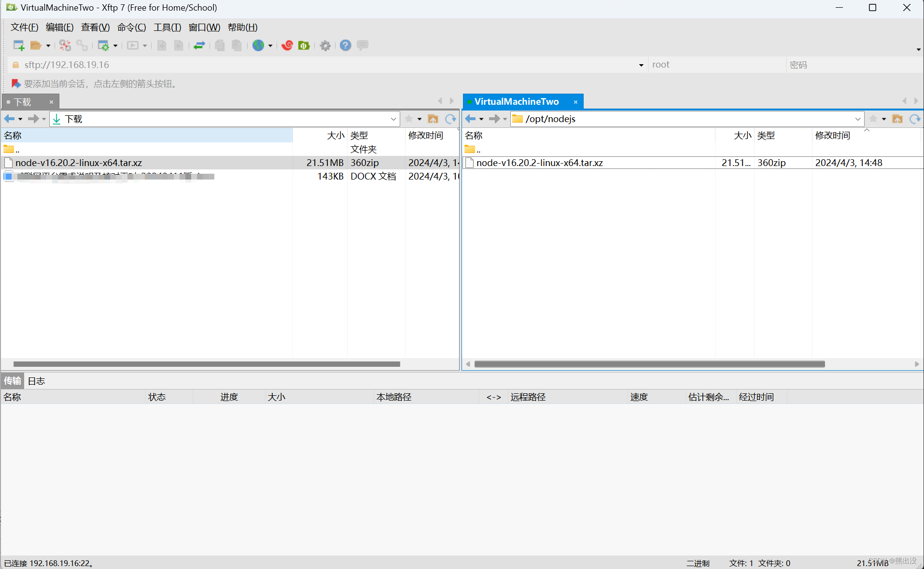
Task: Open Help via blue question mark
Action: 345,45
